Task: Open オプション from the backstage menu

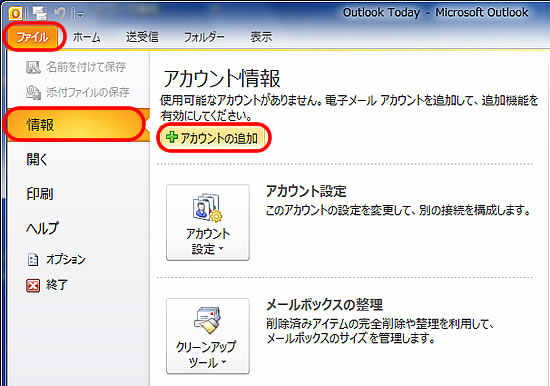Action: [56, 260]
